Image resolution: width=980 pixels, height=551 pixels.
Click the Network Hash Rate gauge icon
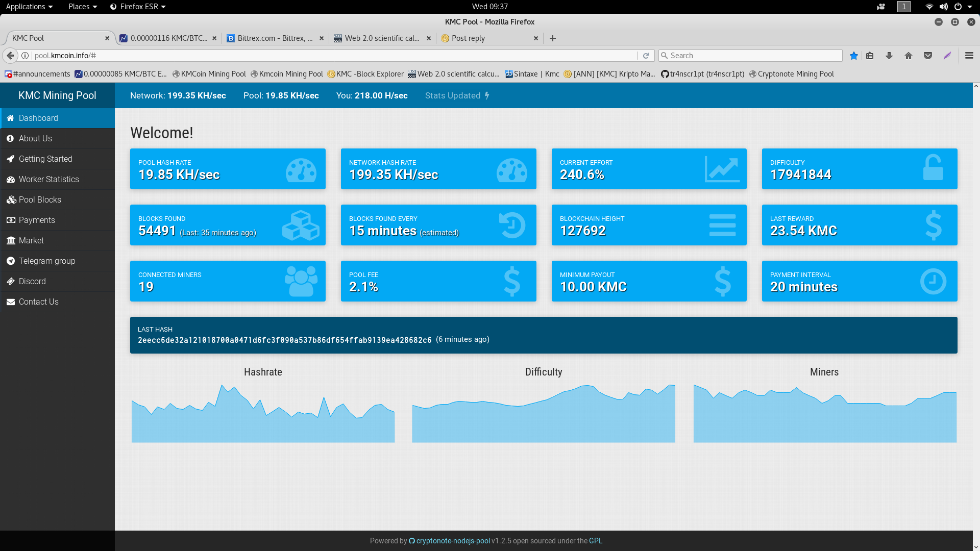(512, 170)
